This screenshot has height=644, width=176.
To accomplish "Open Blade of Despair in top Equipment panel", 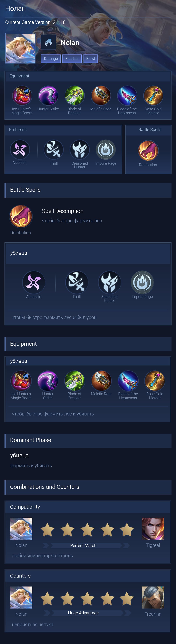I will [74, 95].
